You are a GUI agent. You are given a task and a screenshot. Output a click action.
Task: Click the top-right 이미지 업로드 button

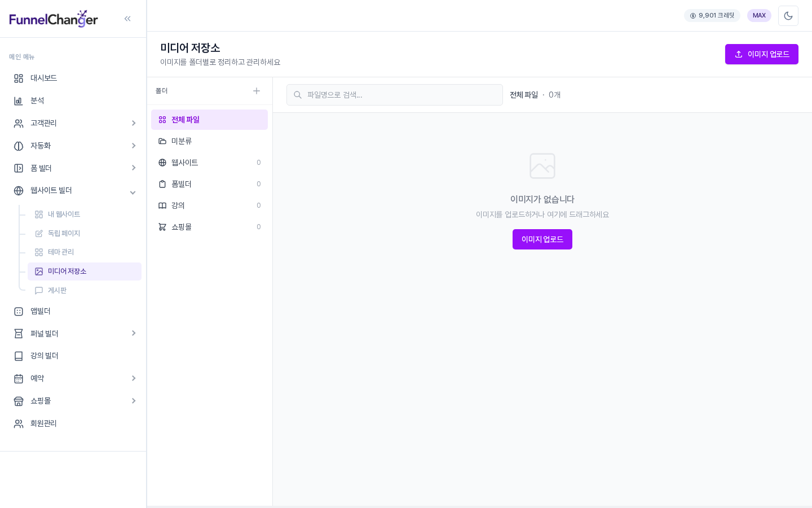point(762,54)
